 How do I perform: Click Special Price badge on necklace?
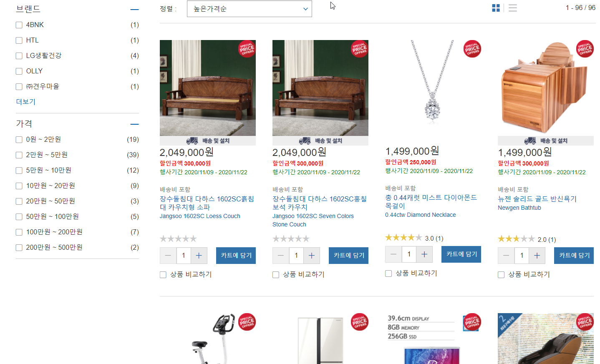pos(472,49)
